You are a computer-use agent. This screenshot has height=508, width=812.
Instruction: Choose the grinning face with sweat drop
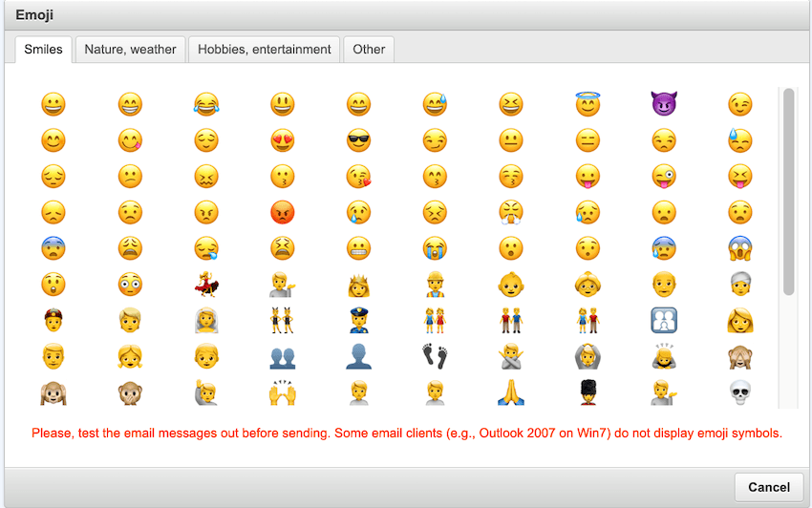[435, 104]
